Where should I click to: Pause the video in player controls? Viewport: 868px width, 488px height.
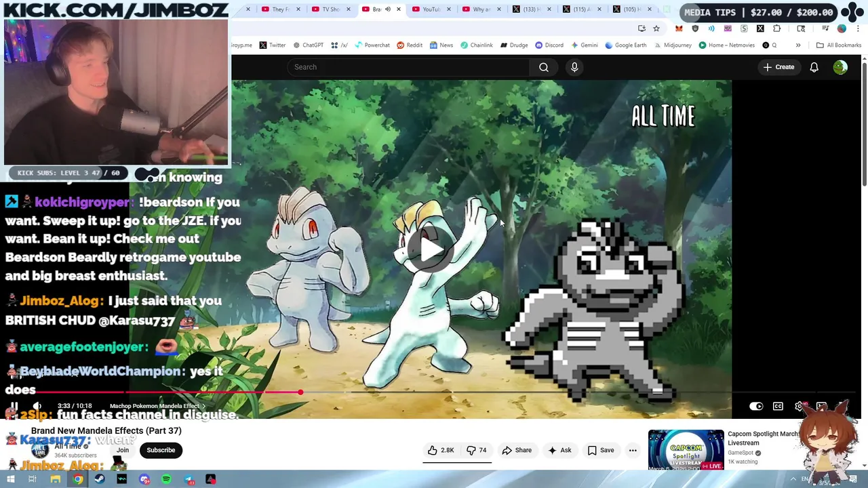14,406
